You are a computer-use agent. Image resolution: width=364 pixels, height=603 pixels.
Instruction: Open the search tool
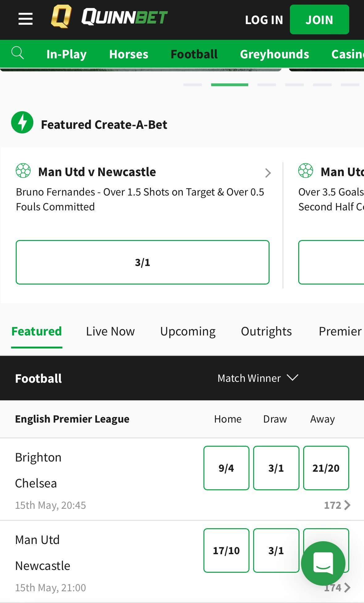[x=18, y=53]
